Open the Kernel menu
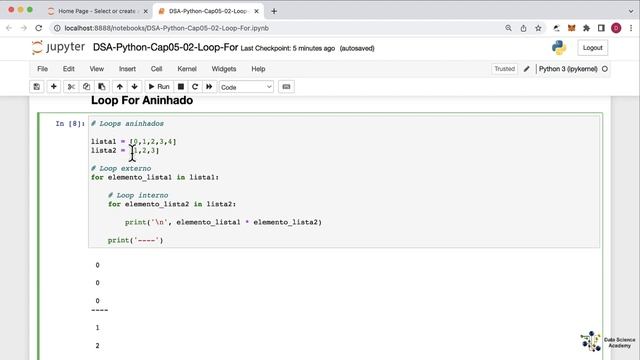This screenshot has width=640, height=360. coord(187,69)
